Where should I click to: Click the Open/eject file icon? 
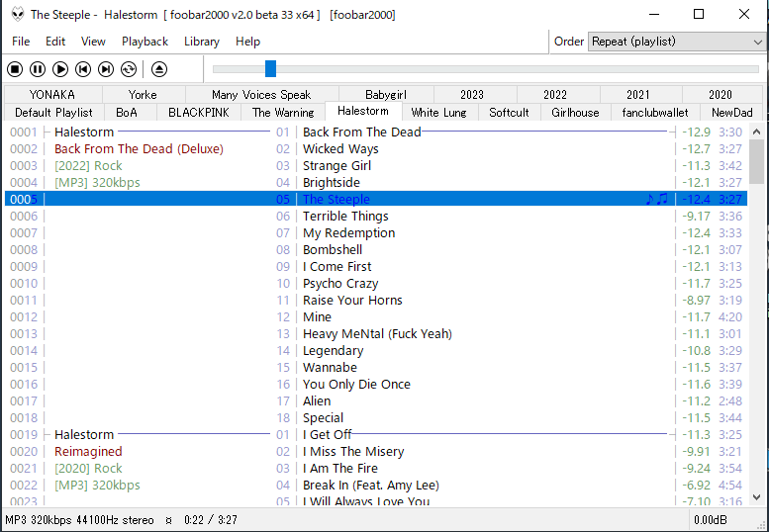pos(159,69)
